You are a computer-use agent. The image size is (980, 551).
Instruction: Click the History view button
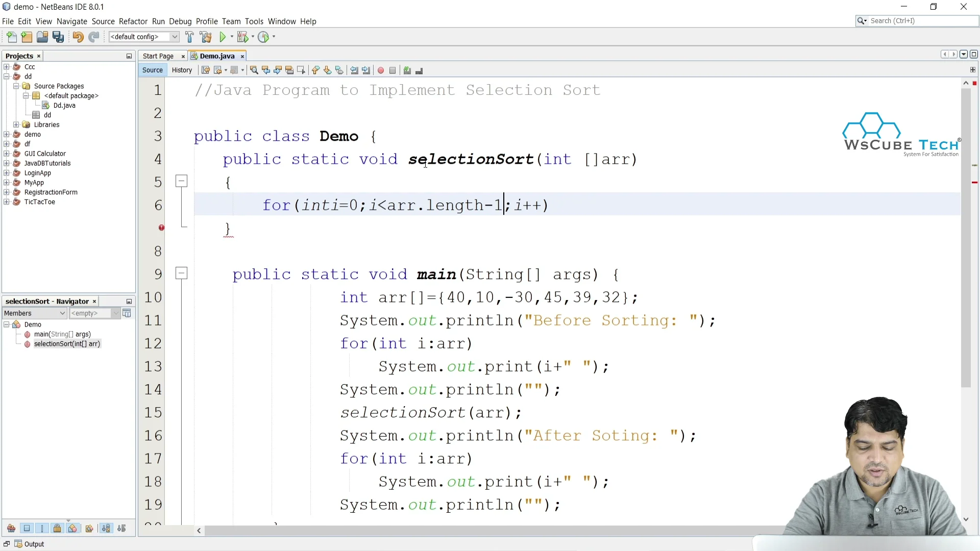(x=182, y=70)
